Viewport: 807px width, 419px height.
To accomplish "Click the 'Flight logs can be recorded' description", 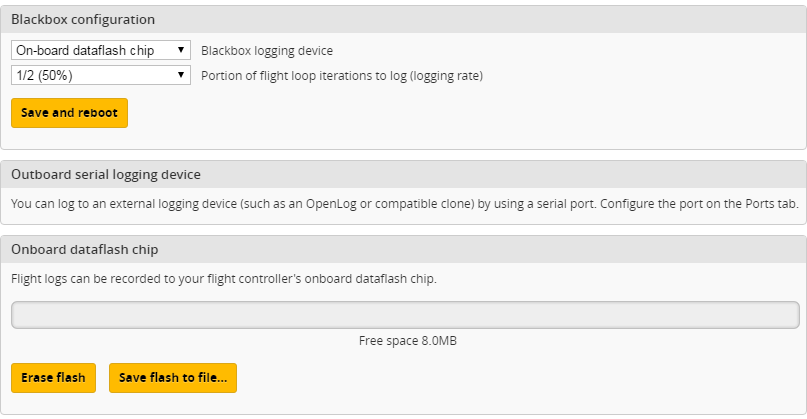I will click(x=224, y=278).
